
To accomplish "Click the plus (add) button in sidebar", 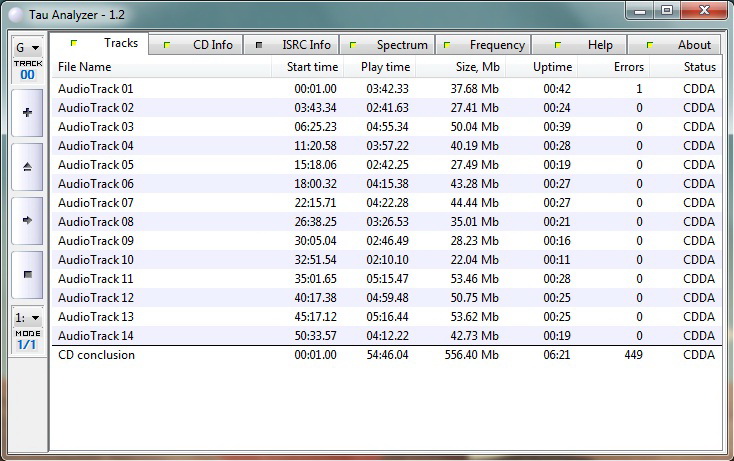I will [27, 112].
